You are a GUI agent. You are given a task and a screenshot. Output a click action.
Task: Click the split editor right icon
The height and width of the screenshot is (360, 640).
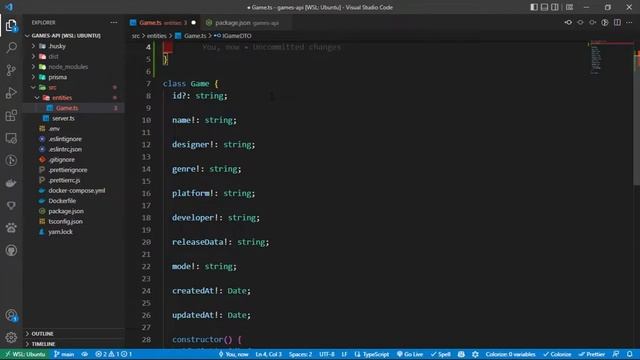617,22
